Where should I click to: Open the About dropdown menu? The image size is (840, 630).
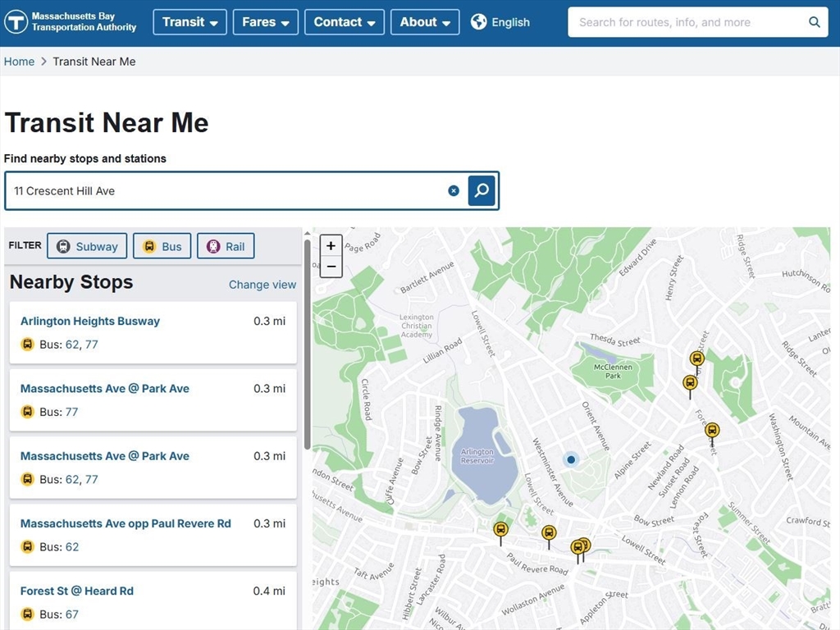click(425, 22)
